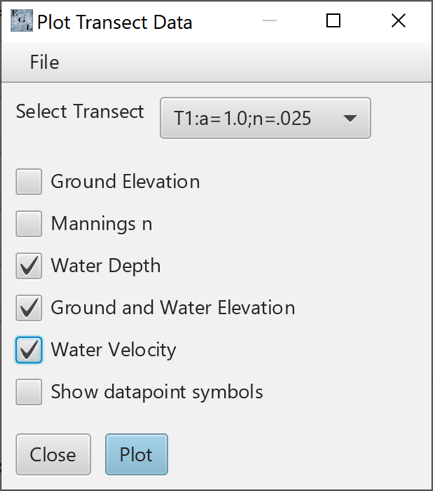
Task: Disable Ground and Water Elevation checkbox
Action: pos(29,308)
